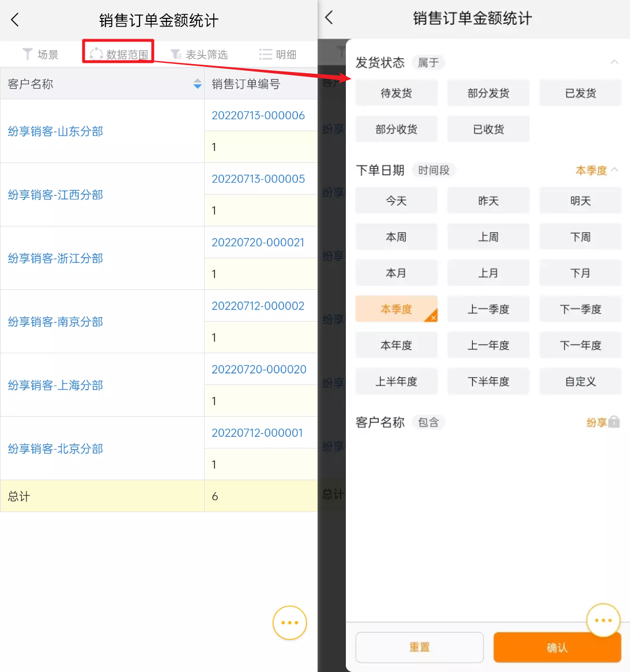Click the 总计 row label
Viewport: 630px width, 672px height.
click(x=19, y=496)
